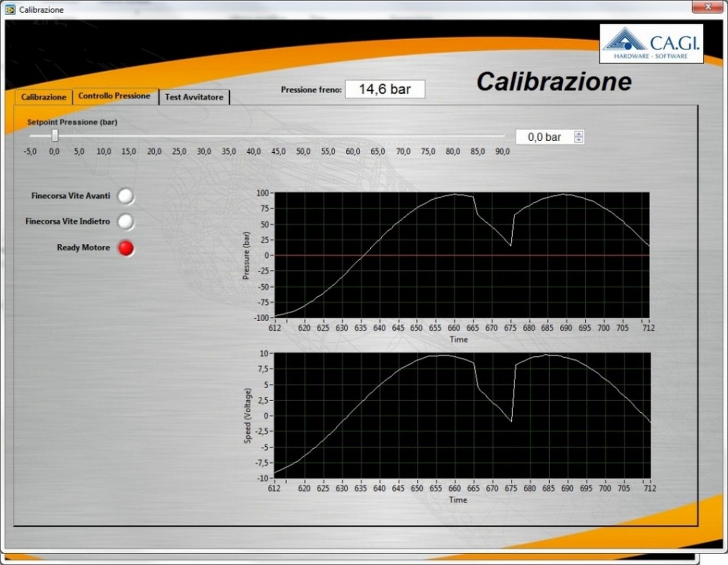Click the Setpoint Pressione slider handle
Viewport: 728px width, 565px height.
click(x=55, y=135)
